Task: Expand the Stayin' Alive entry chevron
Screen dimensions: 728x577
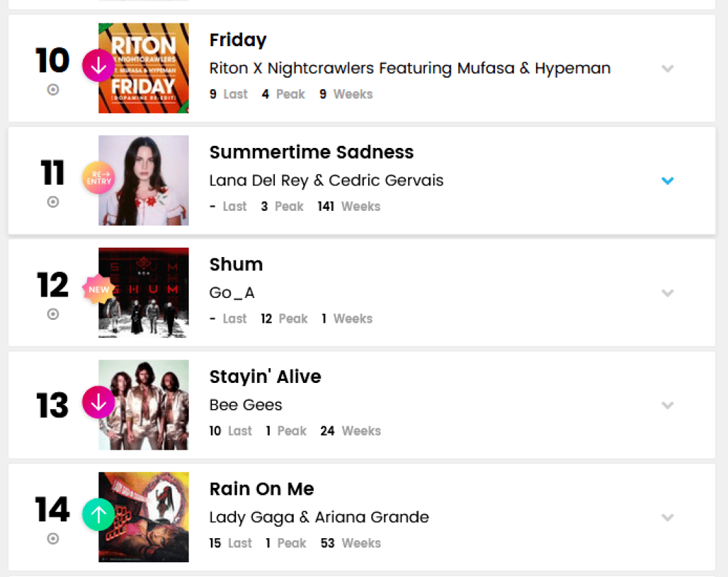Action: (x=667, y=405)
